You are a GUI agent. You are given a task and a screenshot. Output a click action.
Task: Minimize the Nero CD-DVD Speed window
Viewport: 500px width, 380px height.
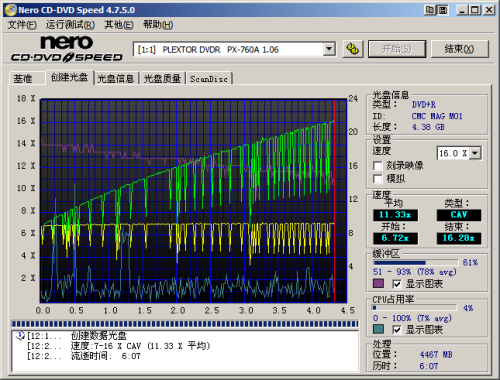[462, 10]
